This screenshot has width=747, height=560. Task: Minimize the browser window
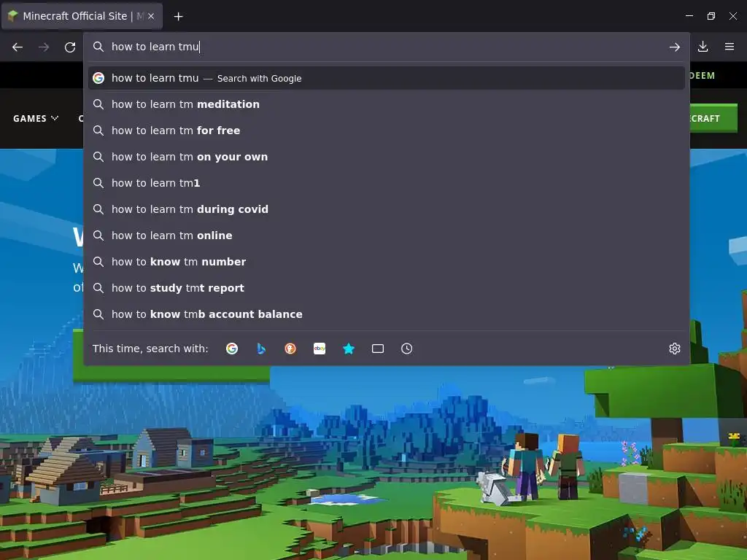[689, 16]
